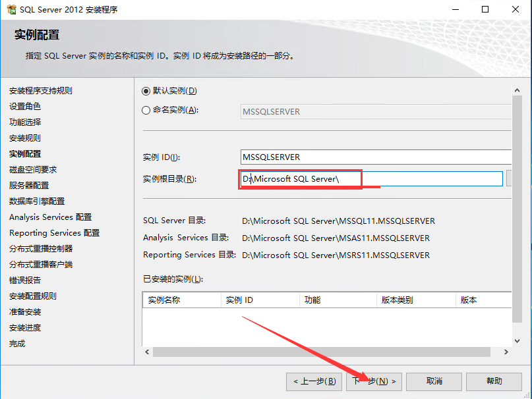Select 安装进度 step in sidebar
This screenshot has width=532, height=399.
[x=25, y=328]
